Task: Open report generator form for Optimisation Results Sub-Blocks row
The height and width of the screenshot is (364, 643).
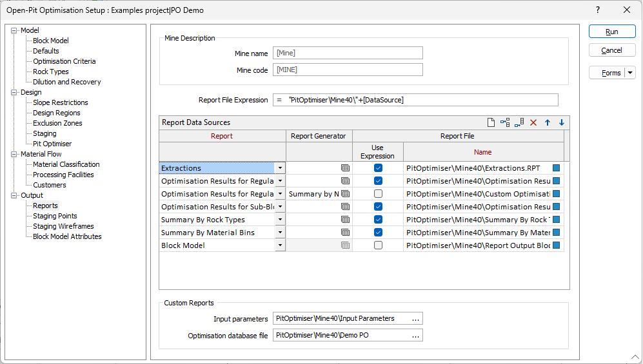Action: (x=345, y=207)
